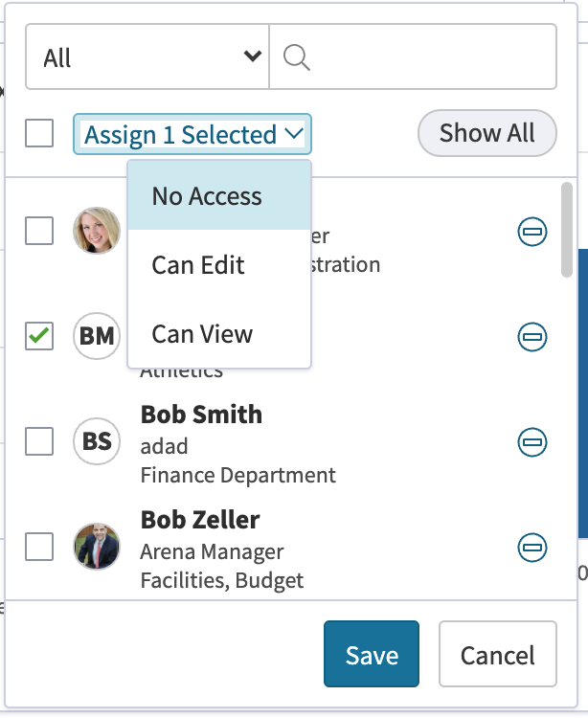Click the Cancel button
588x718 pixels.
pyautogui.click(x=498, y=654)
